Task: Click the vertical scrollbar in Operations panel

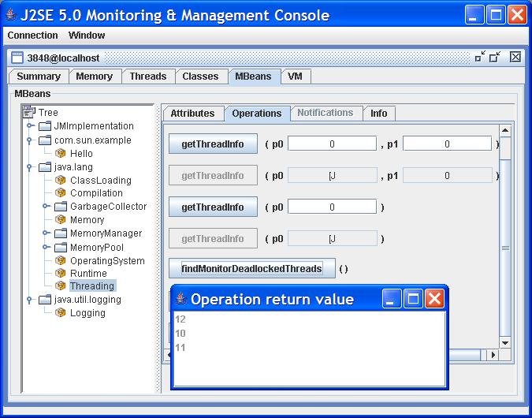Action: coord(505,237)
